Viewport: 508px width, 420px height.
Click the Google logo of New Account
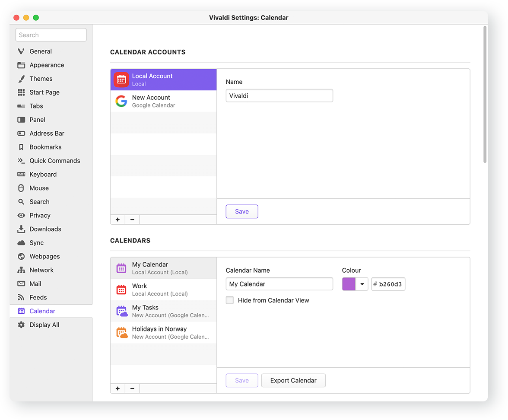121,101
